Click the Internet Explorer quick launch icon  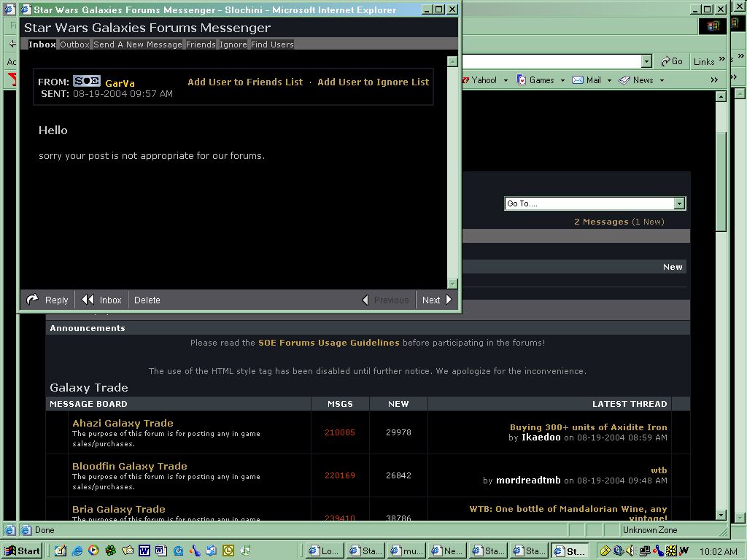(77, 551)
